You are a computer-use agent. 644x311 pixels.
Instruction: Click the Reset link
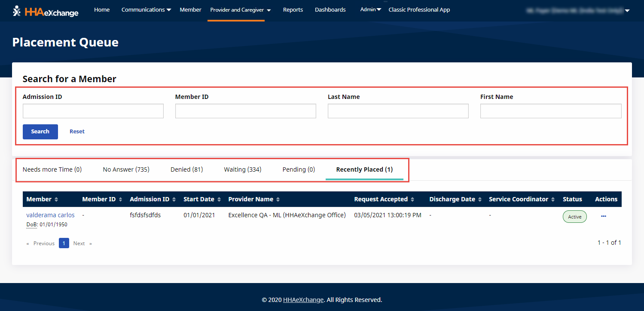pos(77,132)
